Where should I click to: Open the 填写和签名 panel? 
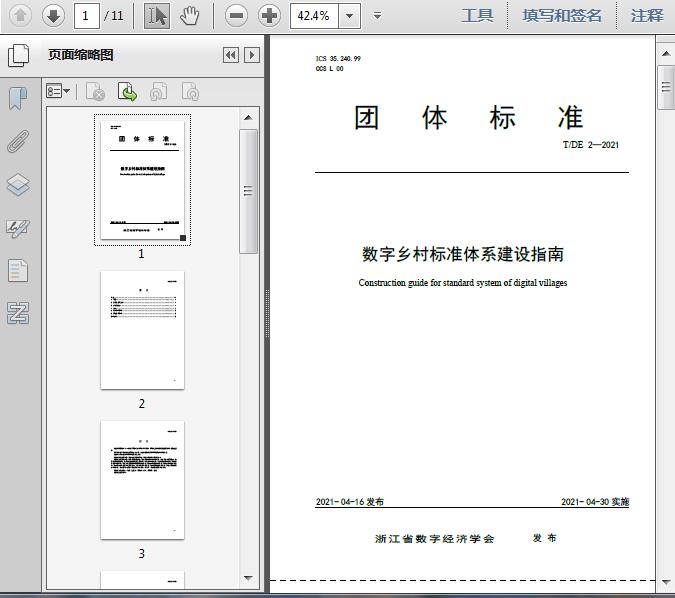pyautogui.click(x=561, y=16)
